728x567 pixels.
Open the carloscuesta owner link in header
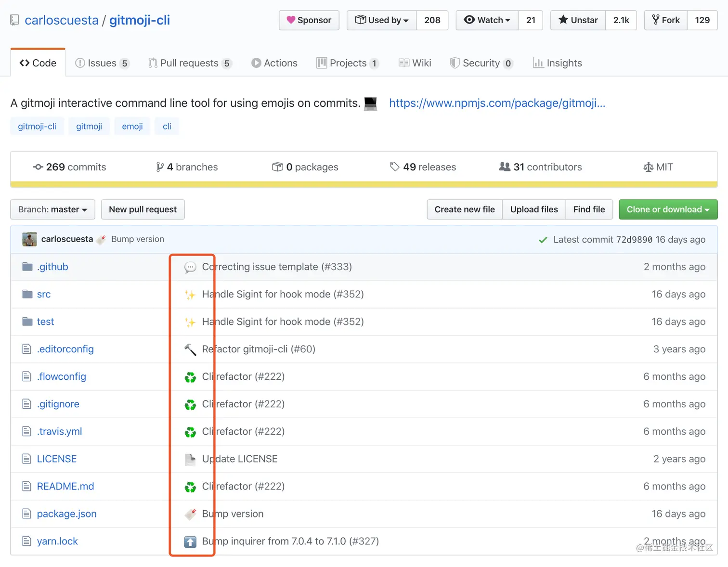[62, 20]
